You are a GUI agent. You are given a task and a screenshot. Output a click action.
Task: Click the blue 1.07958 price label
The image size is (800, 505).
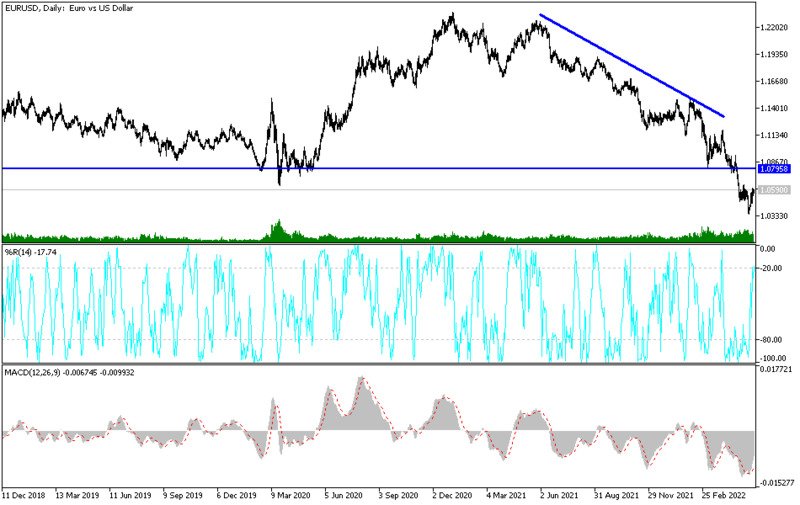(x=774, y=169)
